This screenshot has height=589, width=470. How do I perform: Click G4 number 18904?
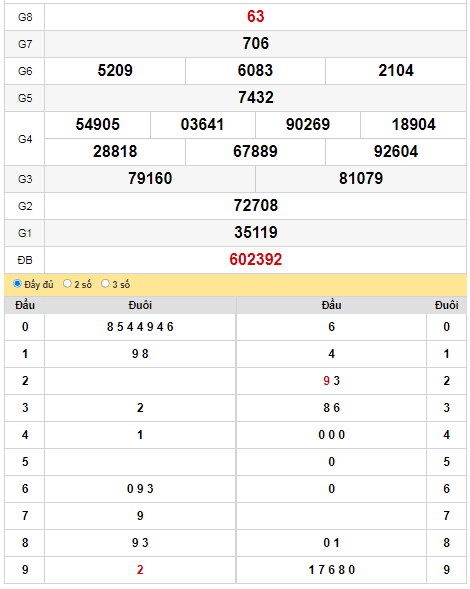pos(413,125)
